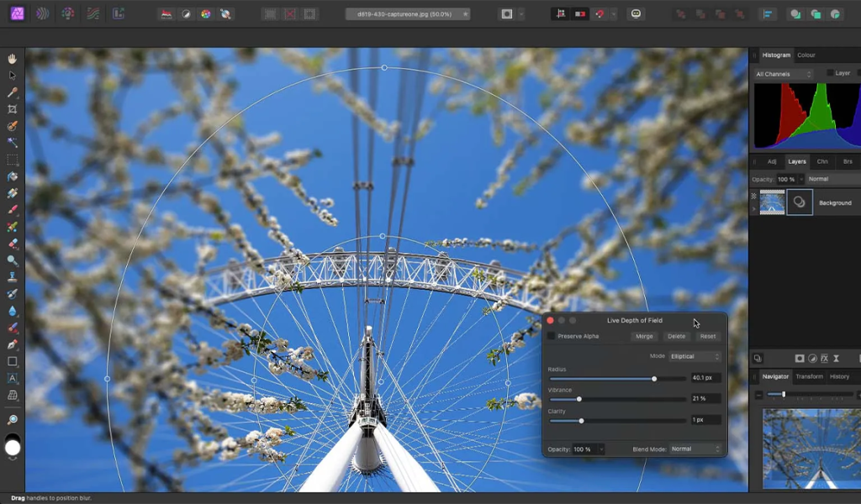This screenshot has height=504, width=861.
Task: Open the Brs (Brushes) tab
Action: pos(848,162)
